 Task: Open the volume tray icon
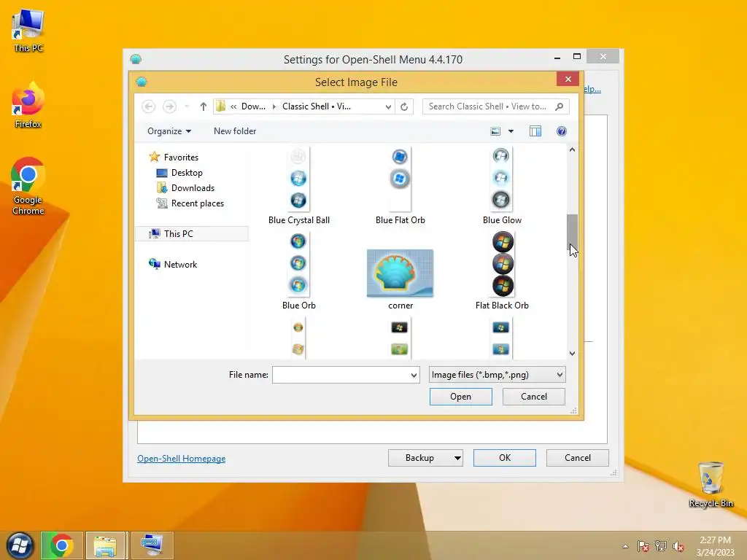[678, 546]
